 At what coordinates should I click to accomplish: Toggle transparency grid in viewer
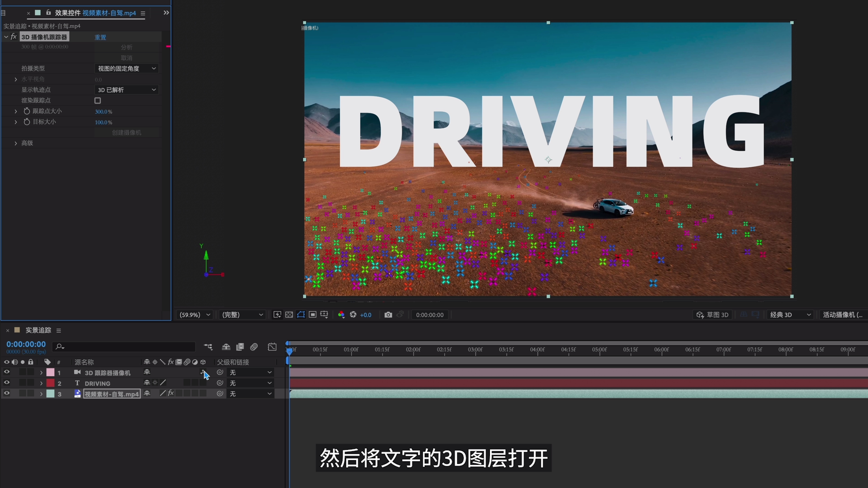click(x=289, y=314)
